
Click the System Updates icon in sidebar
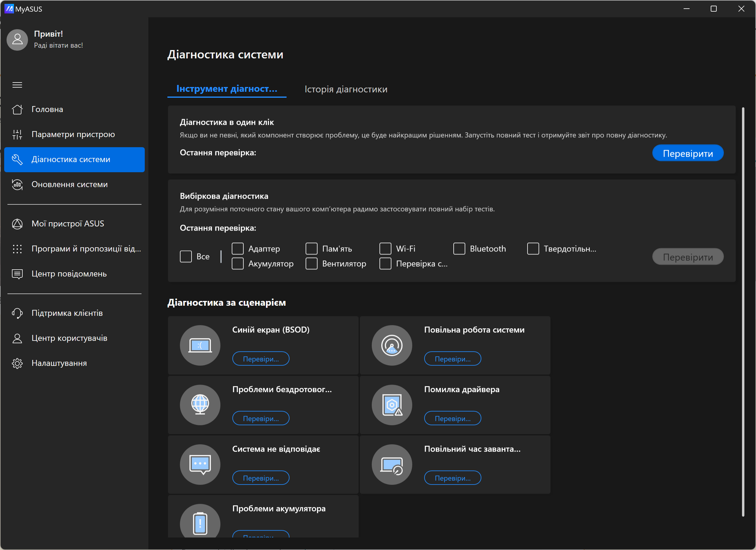click(x=18, y=184)
